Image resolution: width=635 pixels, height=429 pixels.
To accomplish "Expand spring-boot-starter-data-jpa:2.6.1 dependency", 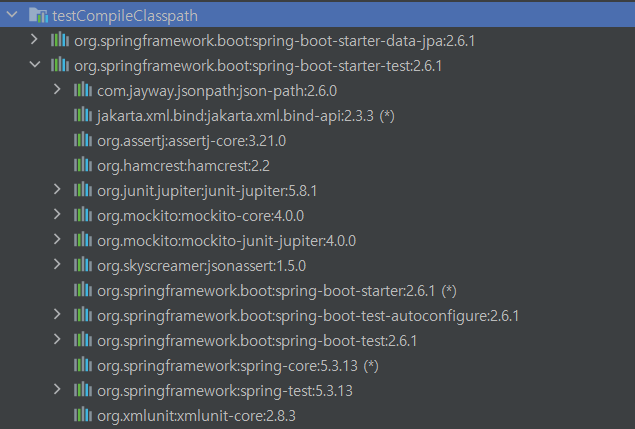I will 34,40.
